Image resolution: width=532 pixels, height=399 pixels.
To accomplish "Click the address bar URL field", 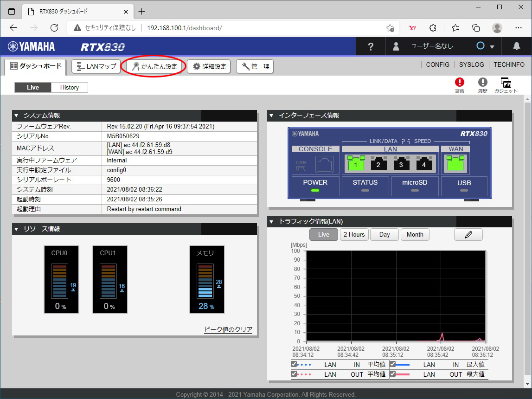I will pos(234,28).
